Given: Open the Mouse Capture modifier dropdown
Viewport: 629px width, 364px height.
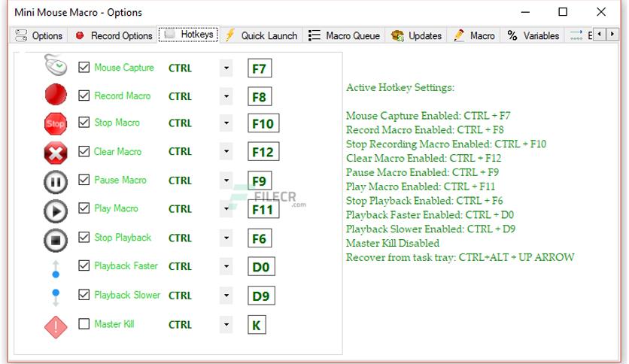Looking at the screenshot, I should tap(226, 68).
